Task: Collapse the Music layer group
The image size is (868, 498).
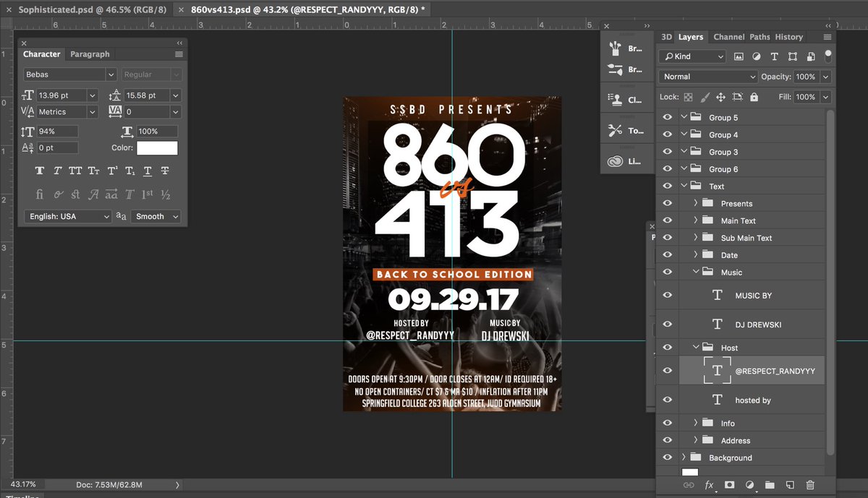Action: [696, 272]
